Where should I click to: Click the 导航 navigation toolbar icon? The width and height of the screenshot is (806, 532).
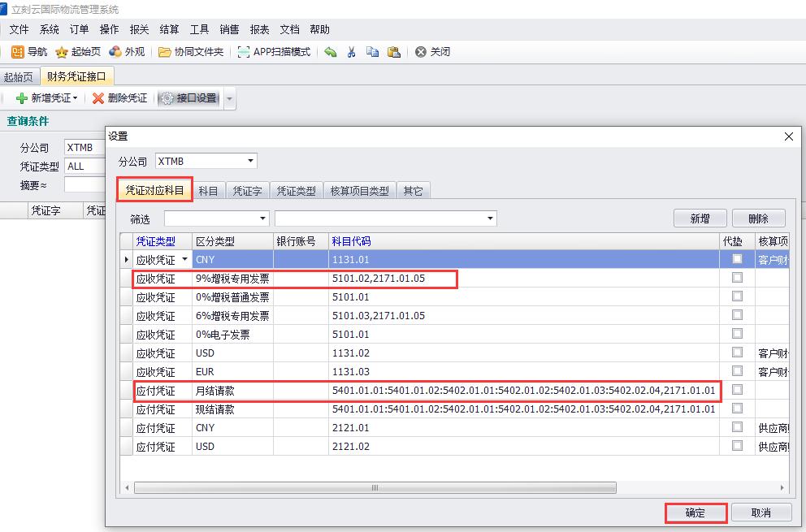[18, 52]
